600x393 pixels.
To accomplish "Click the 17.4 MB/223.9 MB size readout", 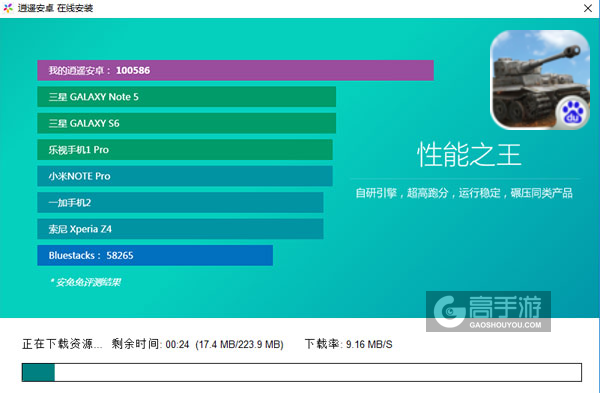I will pyautogui.click(x=240, y=344).
